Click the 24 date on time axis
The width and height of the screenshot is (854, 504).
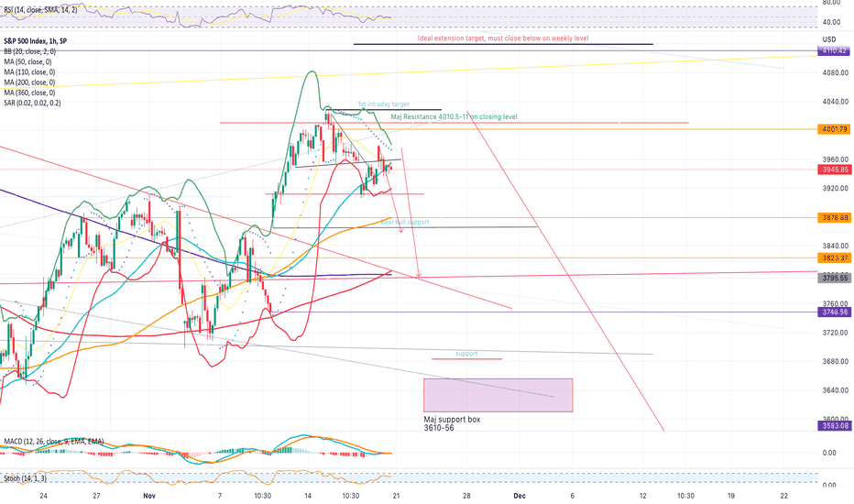click(x=44, y=496)
